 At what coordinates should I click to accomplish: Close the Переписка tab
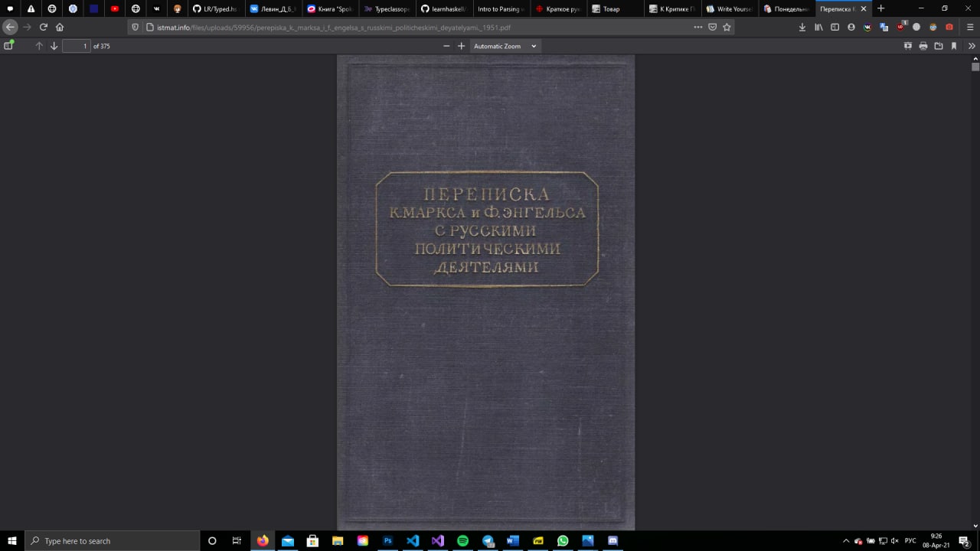(x=864, y=9)
